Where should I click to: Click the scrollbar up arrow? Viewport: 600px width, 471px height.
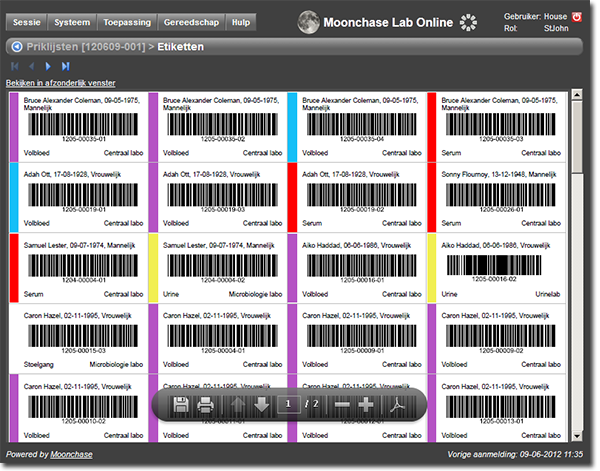click(x=577, y=95)
